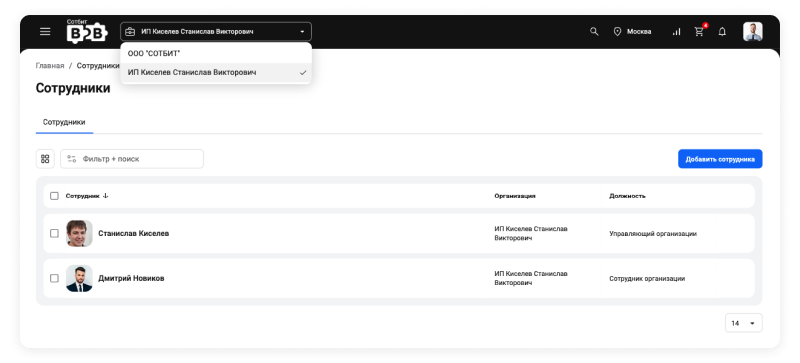Click the Сотрудники page heading
The width and height of the screenshot is (800, 363).
(73, 88)
